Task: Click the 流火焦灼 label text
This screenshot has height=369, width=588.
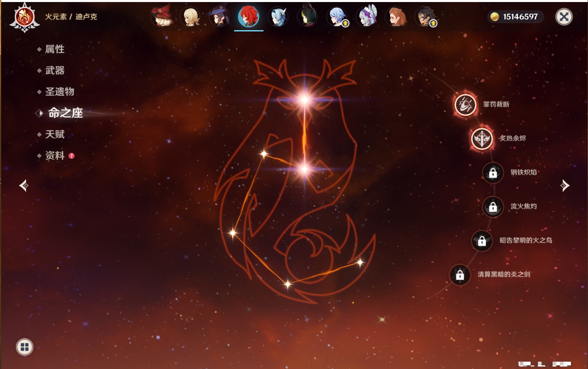Action: (524, 206)
